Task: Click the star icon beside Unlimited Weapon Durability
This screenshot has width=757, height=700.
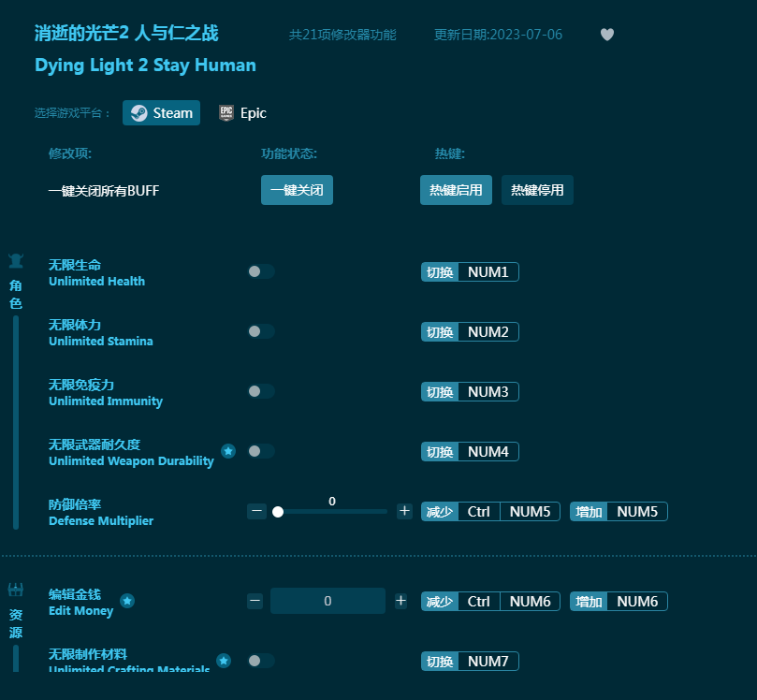Action: coord(228,451)
